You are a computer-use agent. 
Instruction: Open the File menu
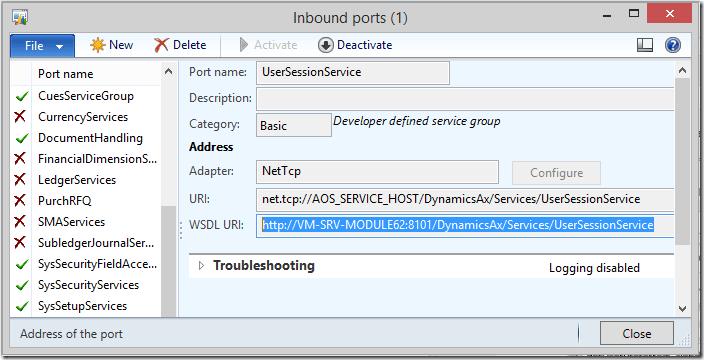click(x=43, y=45)
